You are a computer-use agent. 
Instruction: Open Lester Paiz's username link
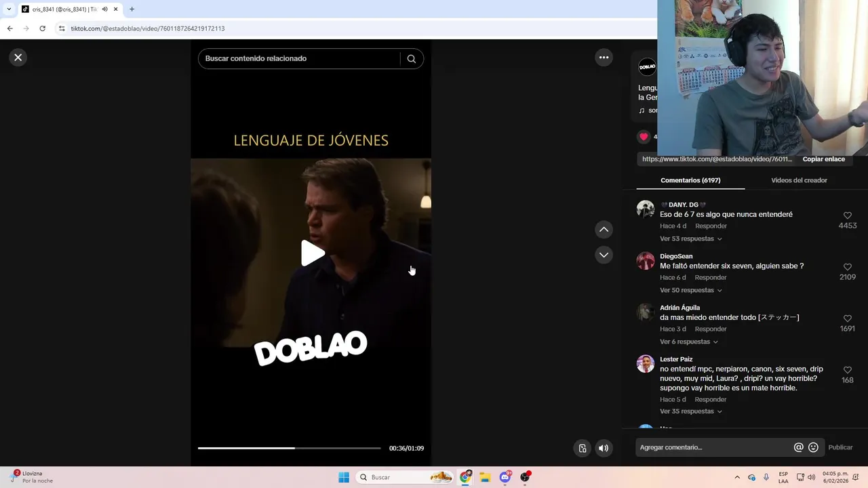(x=676, y=359)
